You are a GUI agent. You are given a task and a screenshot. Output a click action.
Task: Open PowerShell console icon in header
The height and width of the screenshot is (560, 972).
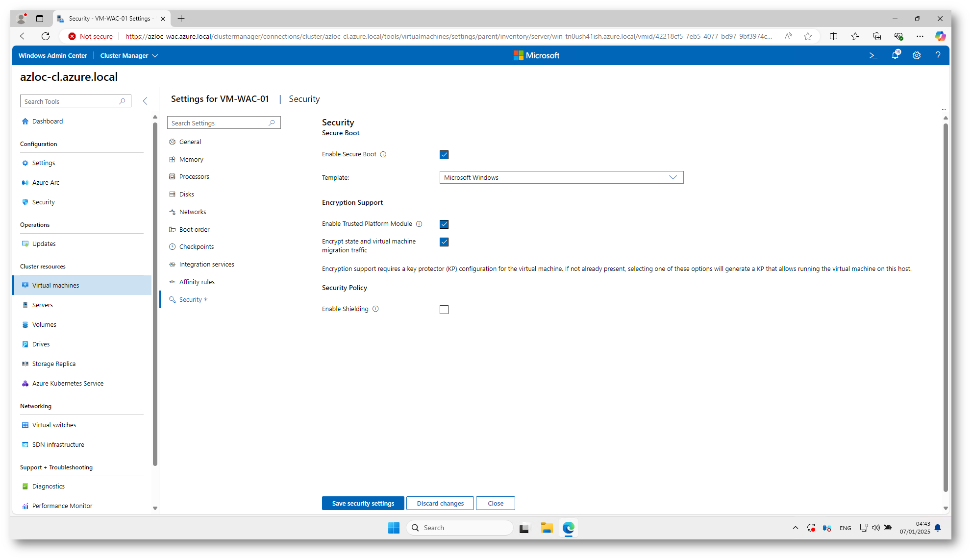(873, 55)
